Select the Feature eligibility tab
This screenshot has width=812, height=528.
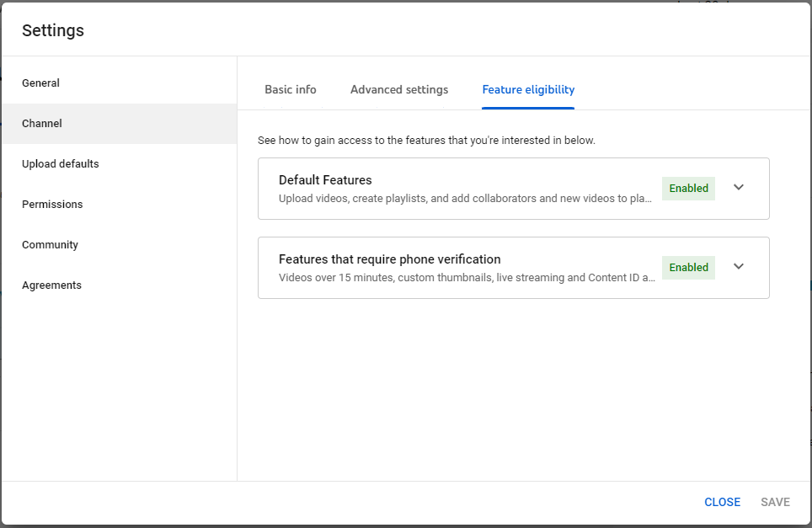coord(528,89)
